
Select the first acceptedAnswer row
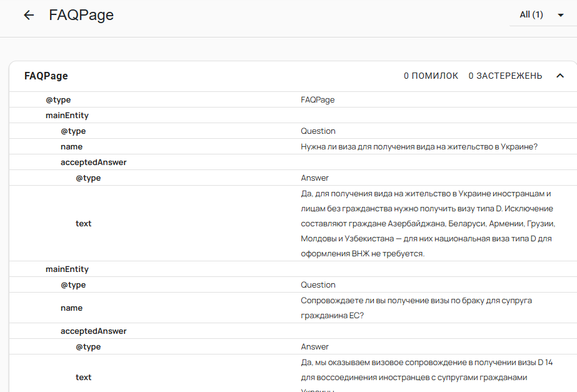[293, 162]
